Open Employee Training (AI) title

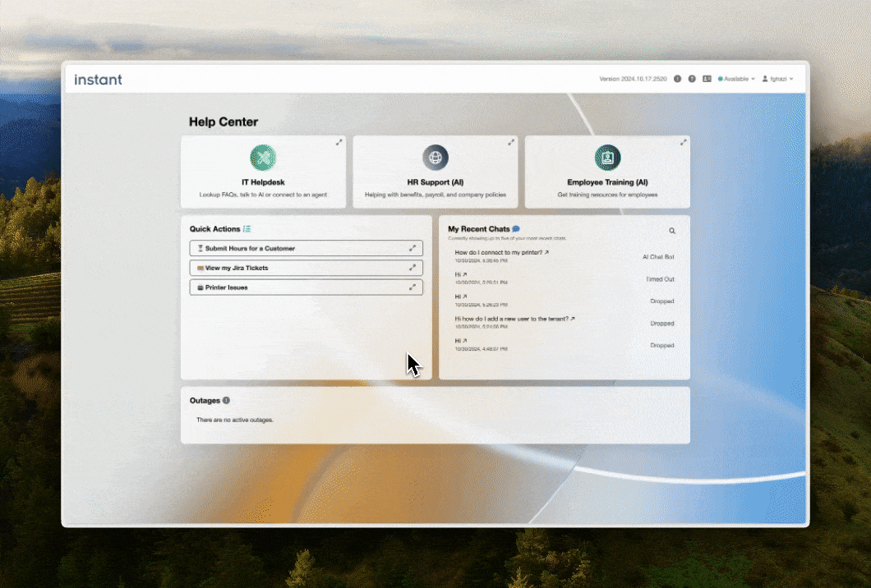coord(608,182)
